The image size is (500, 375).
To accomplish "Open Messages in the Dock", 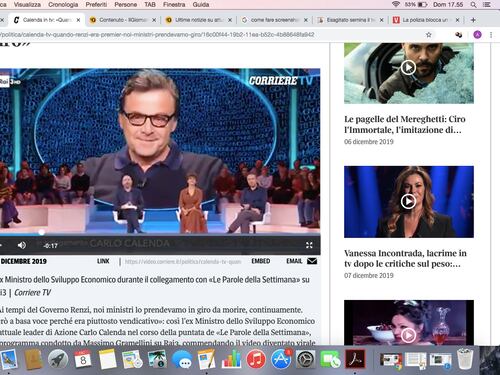I will coord(182,360).
